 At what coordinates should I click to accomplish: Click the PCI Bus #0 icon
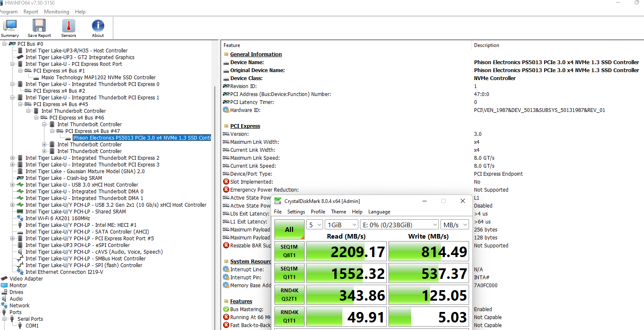[x=12, y=44]
